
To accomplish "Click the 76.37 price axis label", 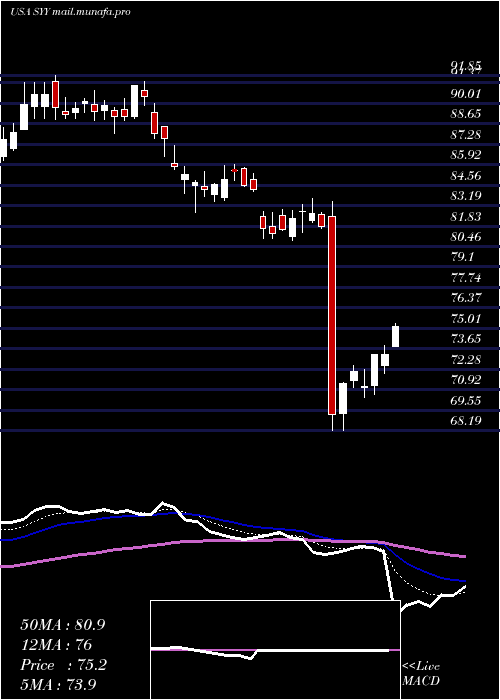I will (467, 298).
